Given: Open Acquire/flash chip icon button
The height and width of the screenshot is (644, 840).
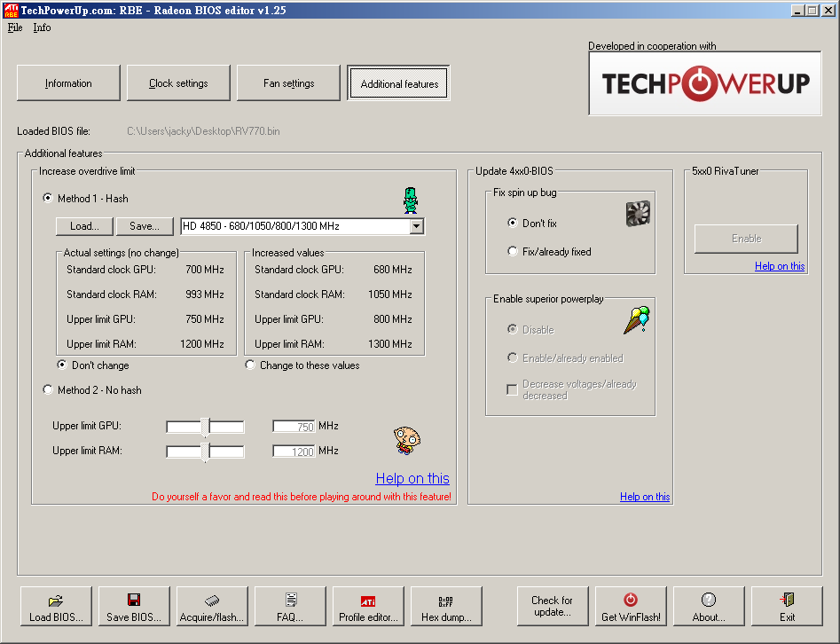Looking at the screenshot, I should pyautogui.click(x=212, y=606).
